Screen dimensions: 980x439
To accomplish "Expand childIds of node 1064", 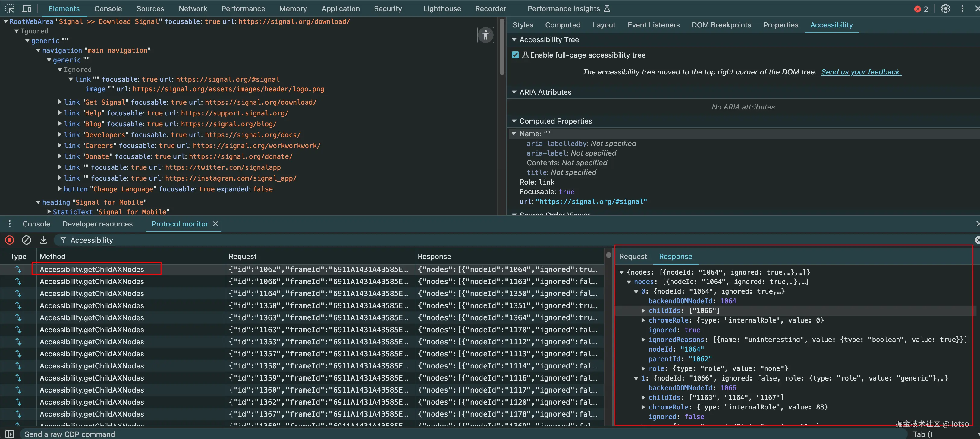I will (x=643, y=311).
